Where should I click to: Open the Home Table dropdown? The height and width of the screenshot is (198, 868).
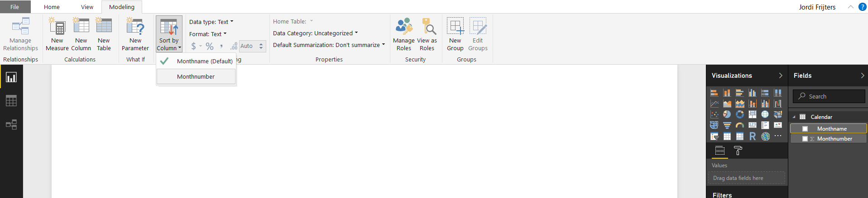[293, 21]
